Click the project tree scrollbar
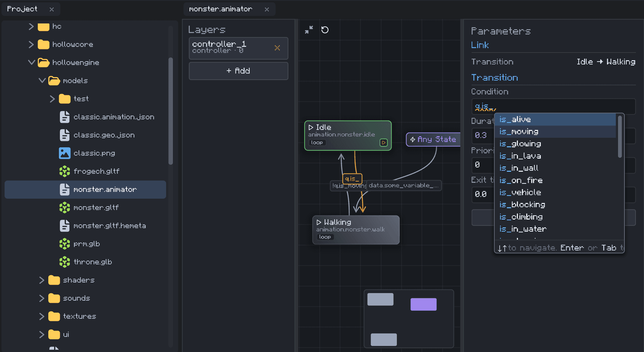Viewport: 644px width, 352px height. pos(171,111)
